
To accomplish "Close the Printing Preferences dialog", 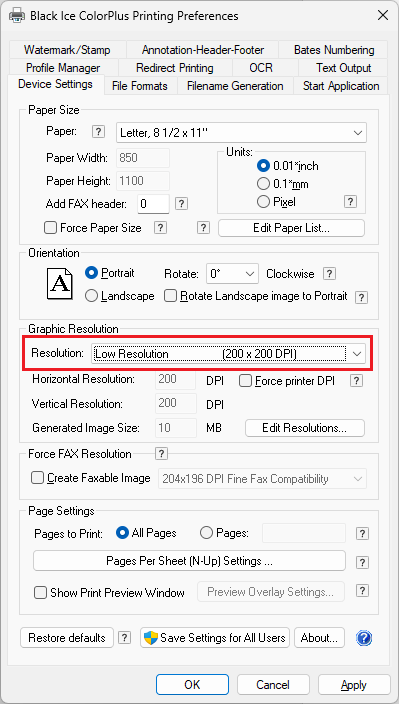I will tap(383, 16).
